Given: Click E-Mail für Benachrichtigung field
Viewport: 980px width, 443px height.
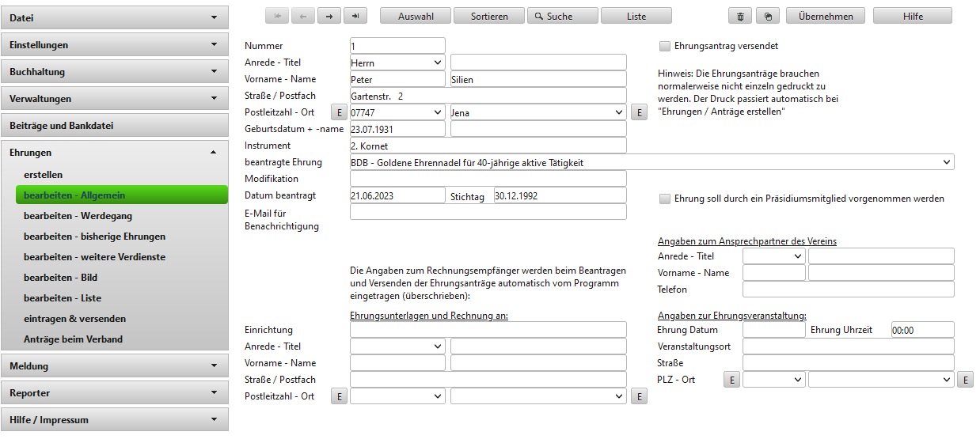Looking at the screenshot, I should (x=488, y=212).
